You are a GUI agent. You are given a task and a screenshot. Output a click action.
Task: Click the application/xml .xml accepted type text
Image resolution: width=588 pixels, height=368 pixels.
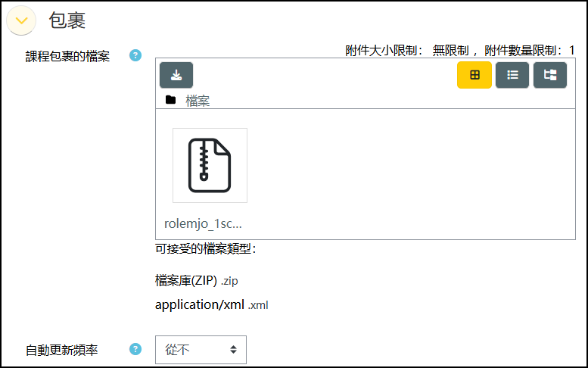212,304
